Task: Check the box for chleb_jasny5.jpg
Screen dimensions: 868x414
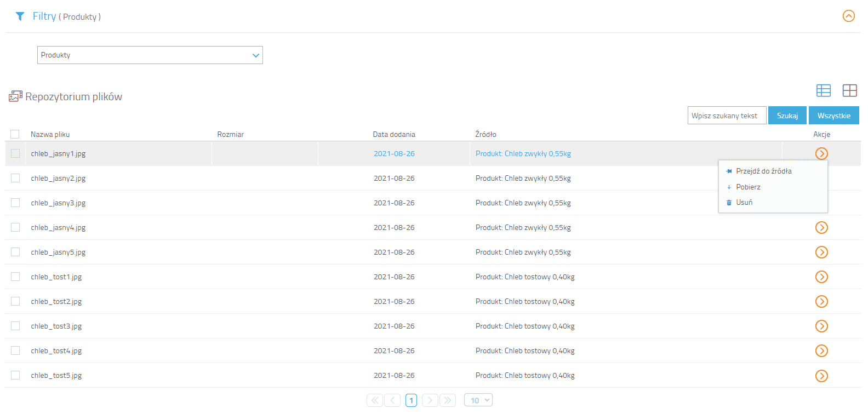Action: pyautogui.click(x=15, y=252)
